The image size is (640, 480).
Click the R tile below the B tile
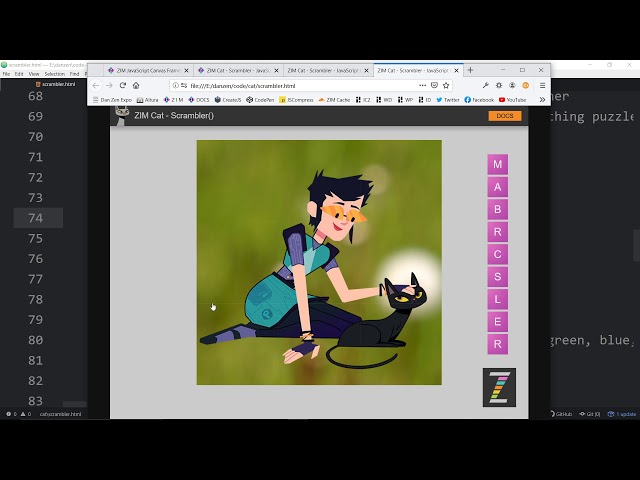pyautogui.click(x=498, y=232)
